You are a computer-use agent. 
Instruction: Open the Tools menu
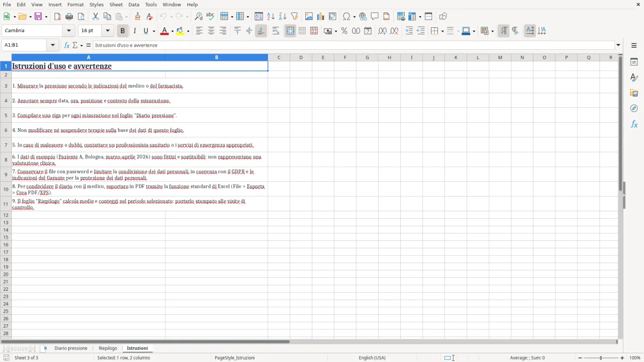pyautogui.click(x=151, y=4)
